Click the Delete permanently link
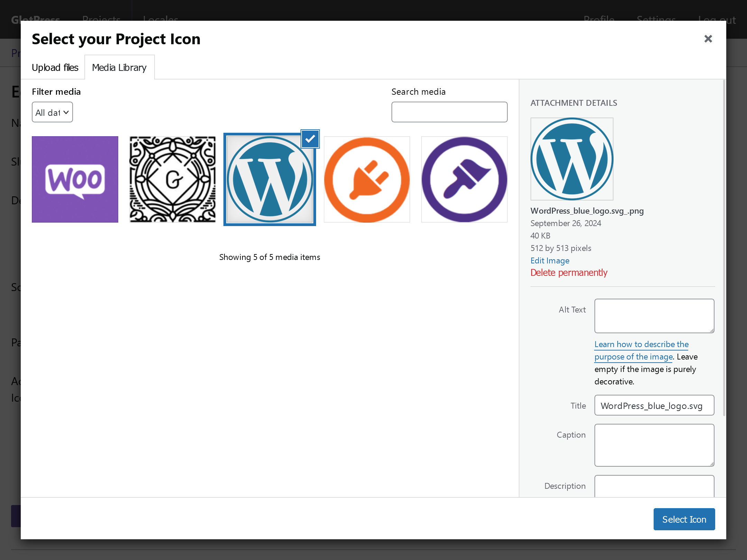The width and height of the screenshot is (747, 560). [x=569, y=273]
